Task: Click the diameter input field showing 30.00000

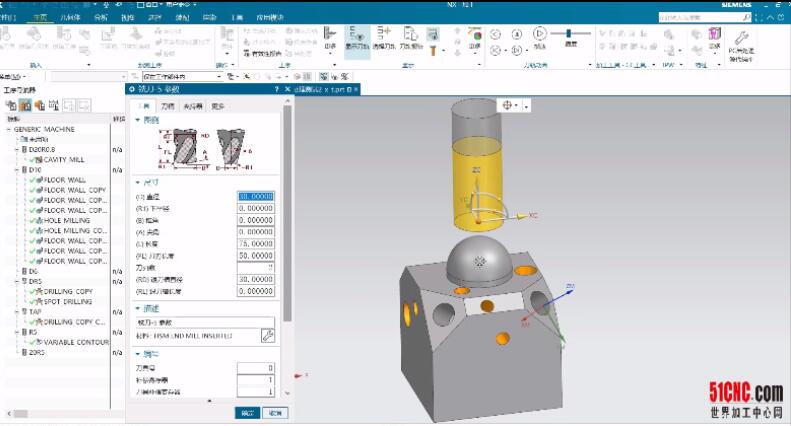Action: point(256,196)
